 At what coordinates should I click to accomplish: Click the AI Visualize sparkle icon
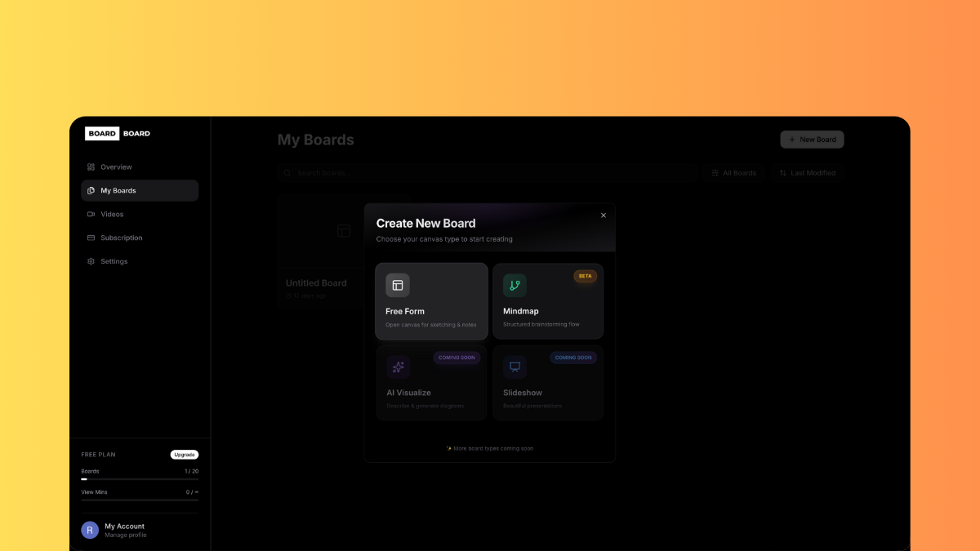398,367
